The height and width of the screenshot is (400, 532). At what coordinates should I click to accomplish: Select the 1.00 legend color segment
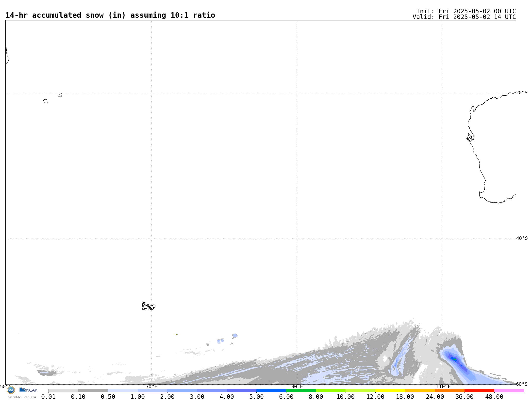pos(152,391)
